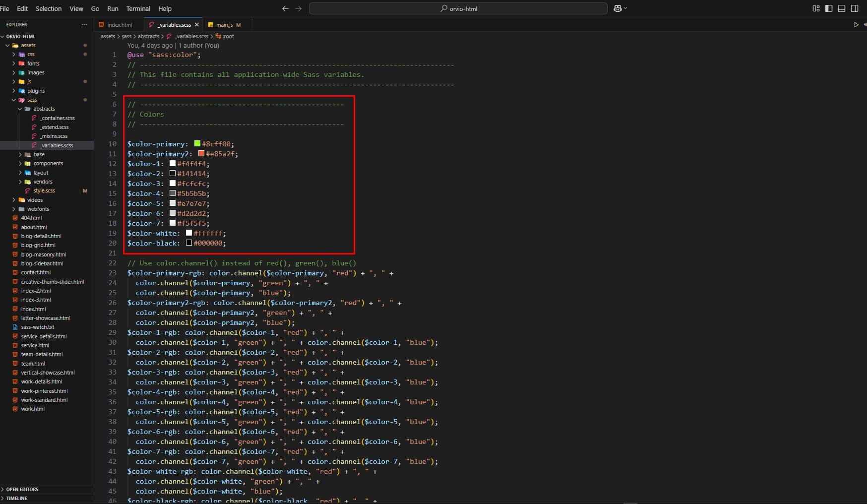This screenshot has width=867, height=504.
Task: Run the file with the play icon
Action: pos(856,24)
